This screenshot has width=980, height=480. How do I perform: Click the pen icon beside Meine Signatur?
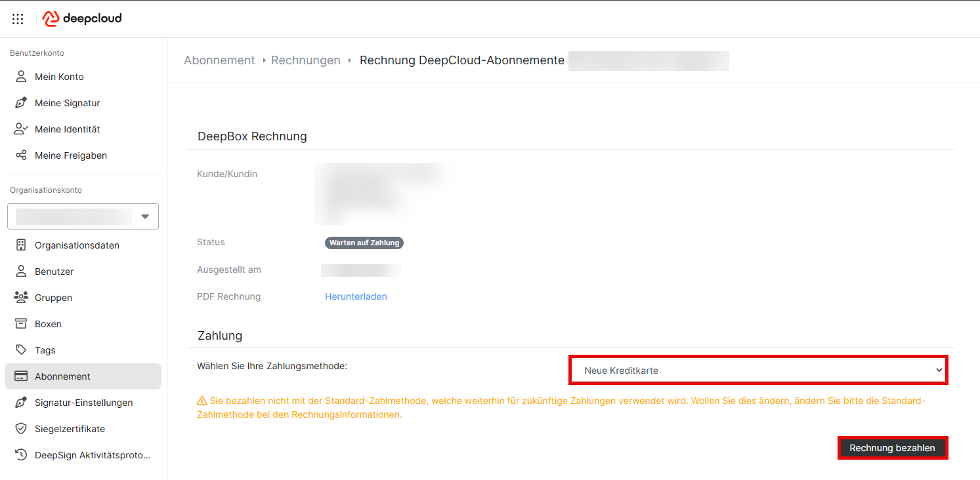21,103
